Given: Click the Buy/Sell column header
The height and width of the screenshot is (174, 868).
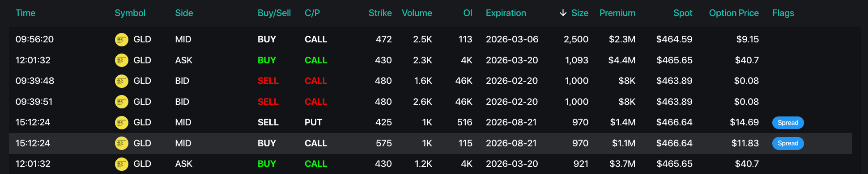Looking at the screenshot, I should tap(274, 13).
